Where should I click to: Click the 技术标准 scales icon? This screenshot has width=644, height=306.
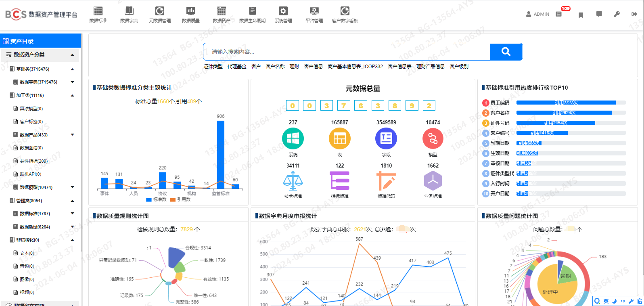click(x=293, y=181)
